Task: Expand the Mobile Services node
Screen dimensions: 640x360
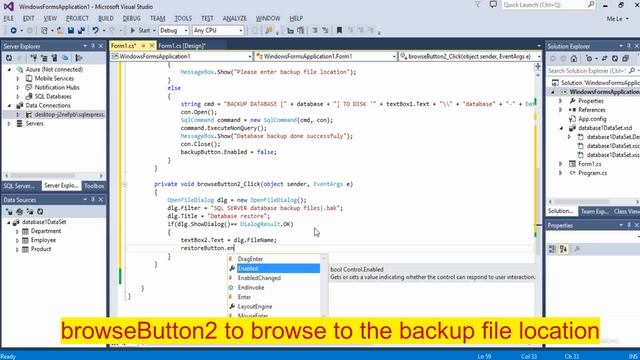Action: pyautogui.click(x=18, y=78)
